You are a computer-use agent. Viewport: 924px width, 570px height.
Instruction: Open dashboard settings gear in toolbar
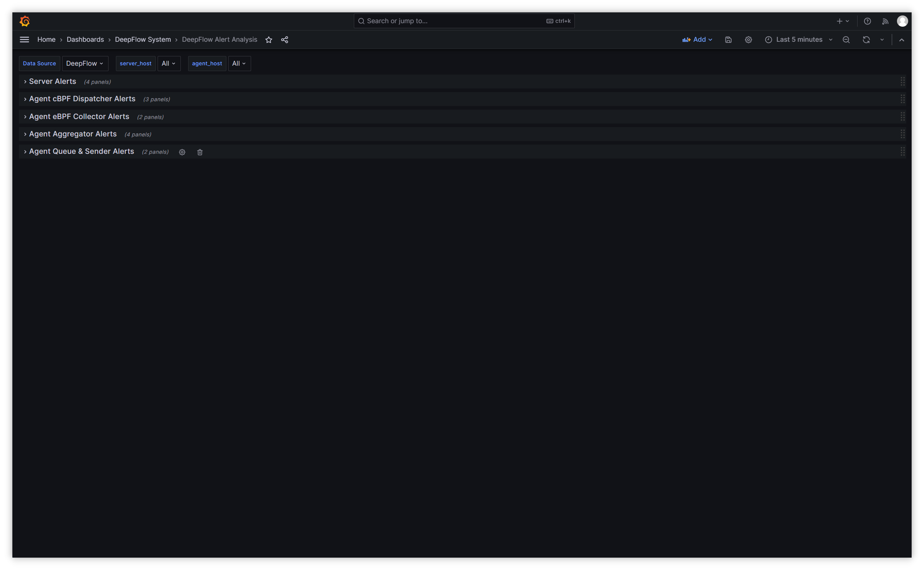748,40
